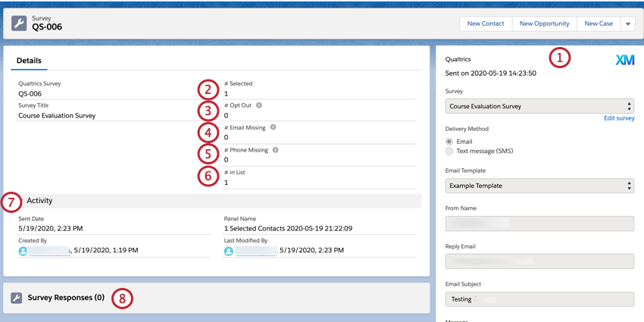Click the Survey wrench icon in header

tap(18, 23)
